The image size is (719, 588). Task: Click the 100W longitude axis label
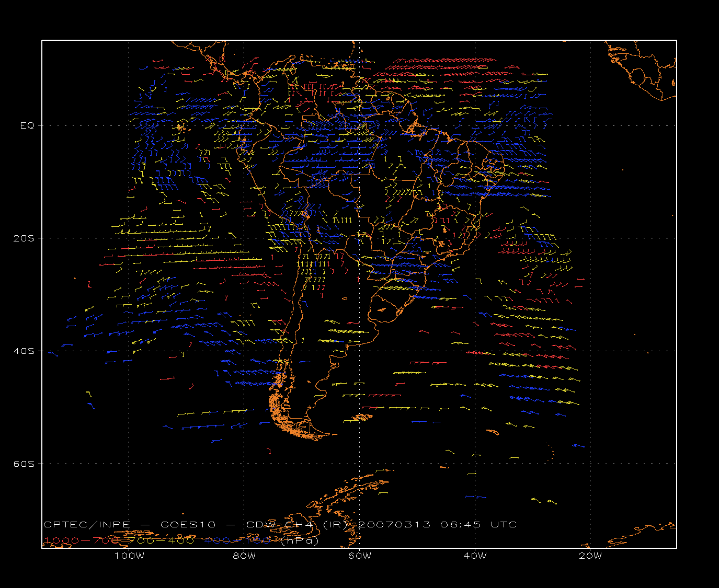[x=129, y=556]
